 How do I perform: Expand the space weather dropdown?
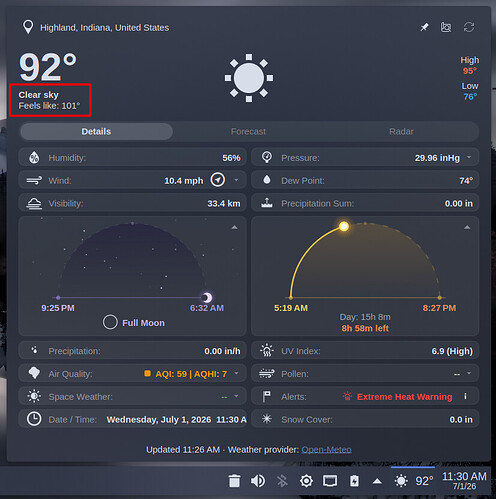[x=236, y=396]
